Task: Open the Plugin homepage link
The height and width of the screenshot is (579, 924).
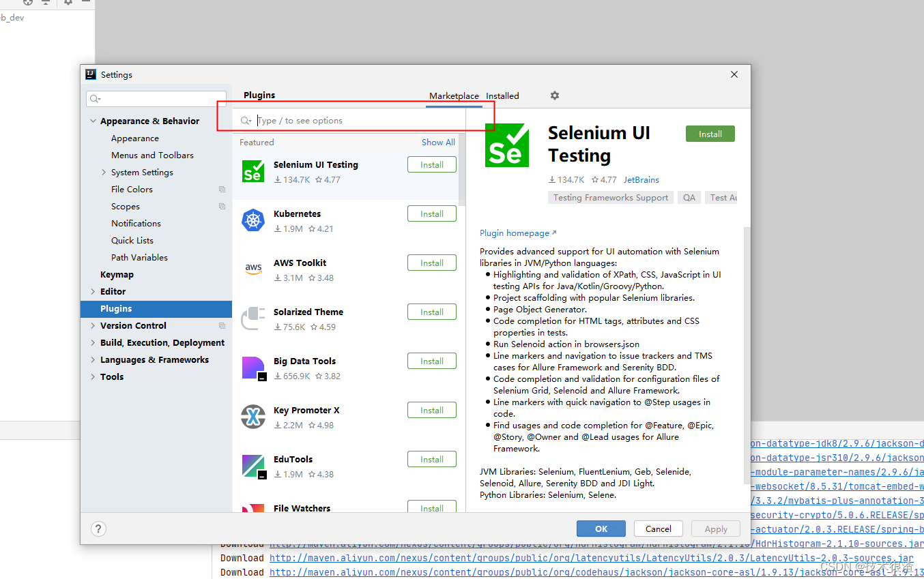Action: point(518,233)
